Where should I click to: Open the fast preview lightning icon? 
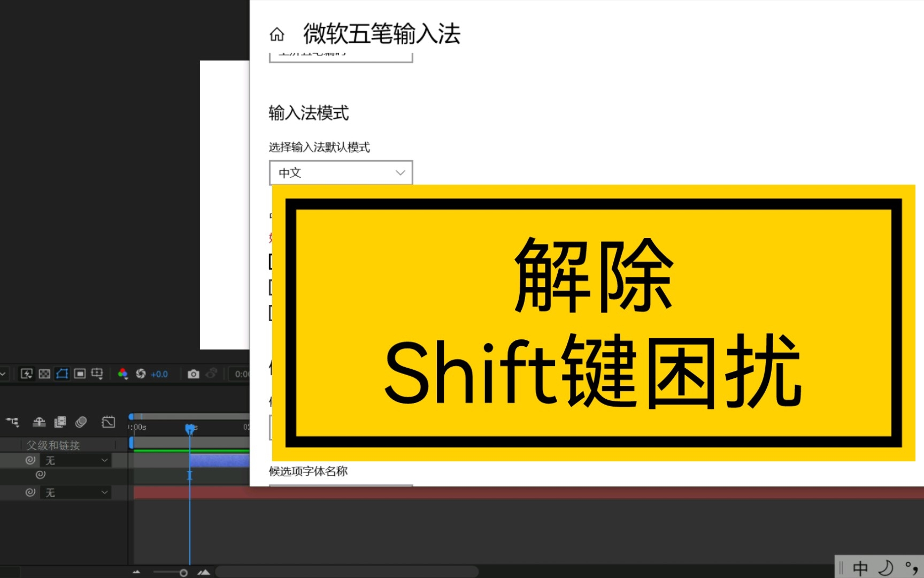[x=27, y=374]
